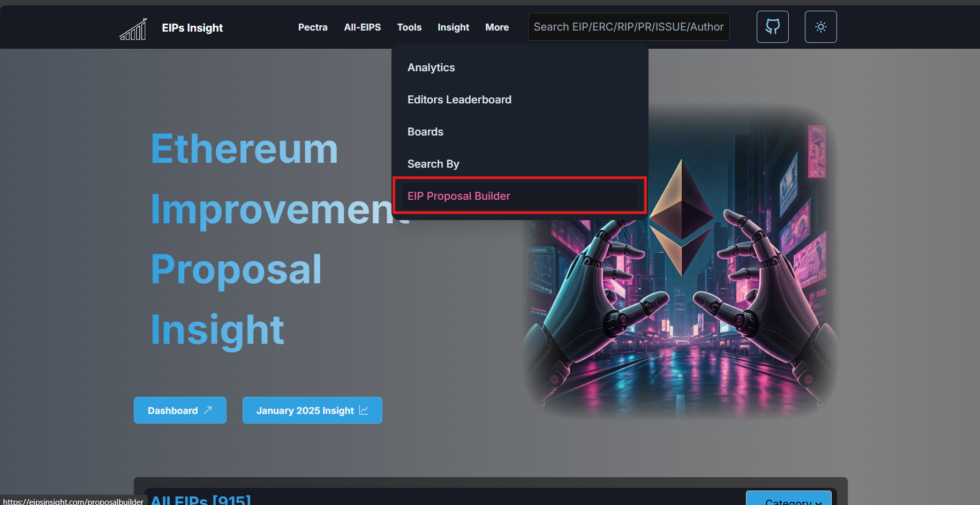Switch theme using the brightness icon
Viewport: 980px width, 505px height.
coord(820,26)
